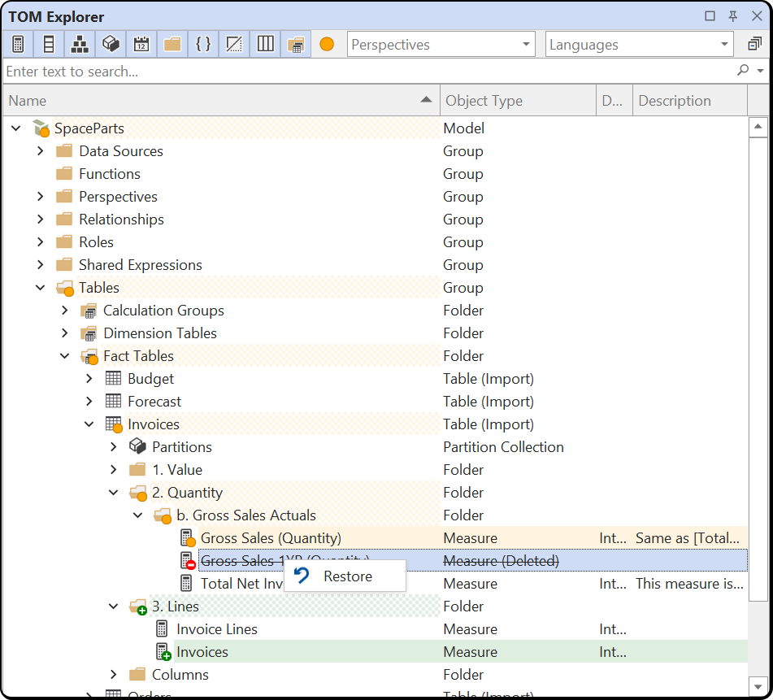Screen dimensions: 773x700
Task: Click the three vertical bars toolbar icon
Action: pyautogui.click(x=265, y=45)
